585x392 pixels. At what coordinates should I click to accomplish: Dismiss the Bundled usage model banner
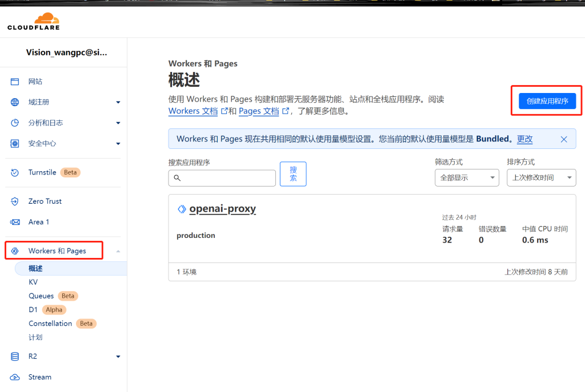564,139
